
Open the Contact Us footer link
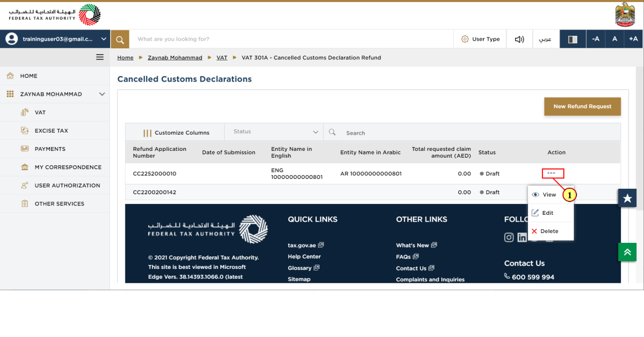point(415,268)
